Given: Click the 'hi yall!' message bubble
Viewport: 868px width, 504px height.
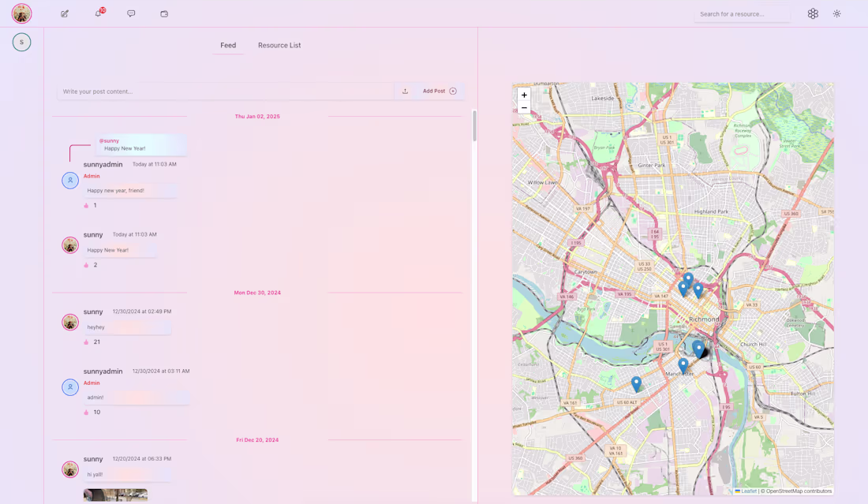Looking at the screenshot, I should 127,474.
